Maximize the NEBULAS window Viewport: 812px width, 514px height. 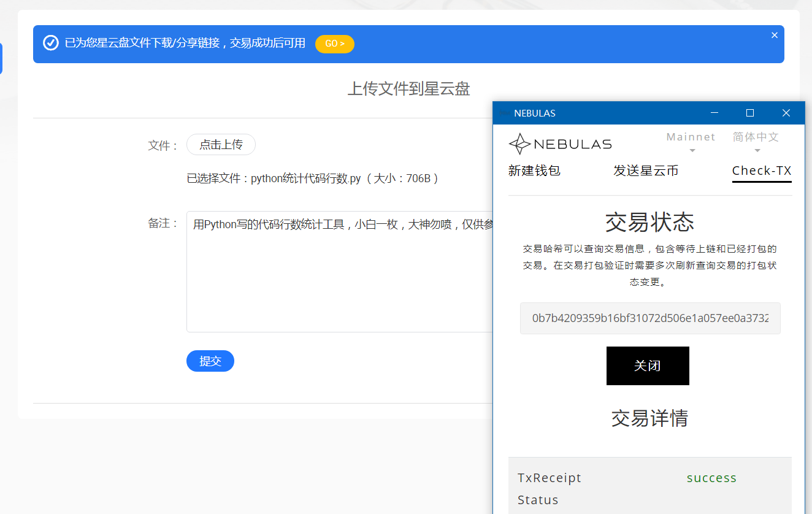[x=749, y=113]
